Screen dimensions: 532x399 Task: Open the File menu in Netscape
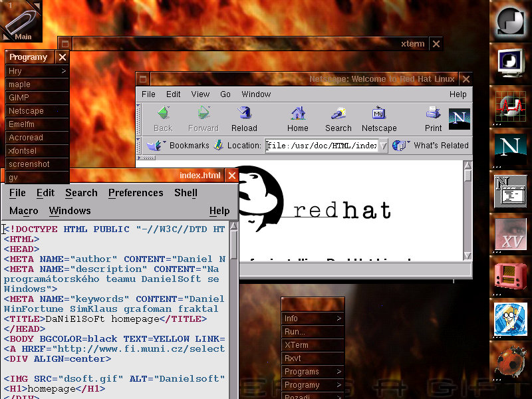click(x=148, y=94)
